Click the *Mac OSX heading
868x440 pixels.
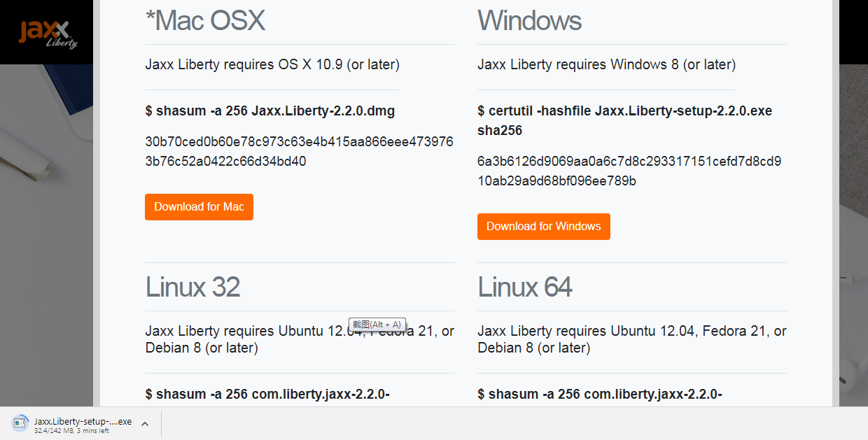[205, 20]
